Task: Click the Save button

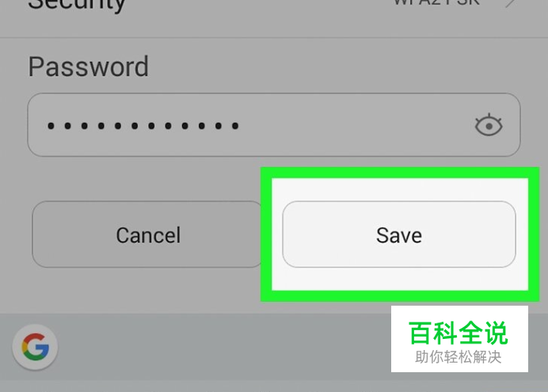Action: click(x=399, y=234)
